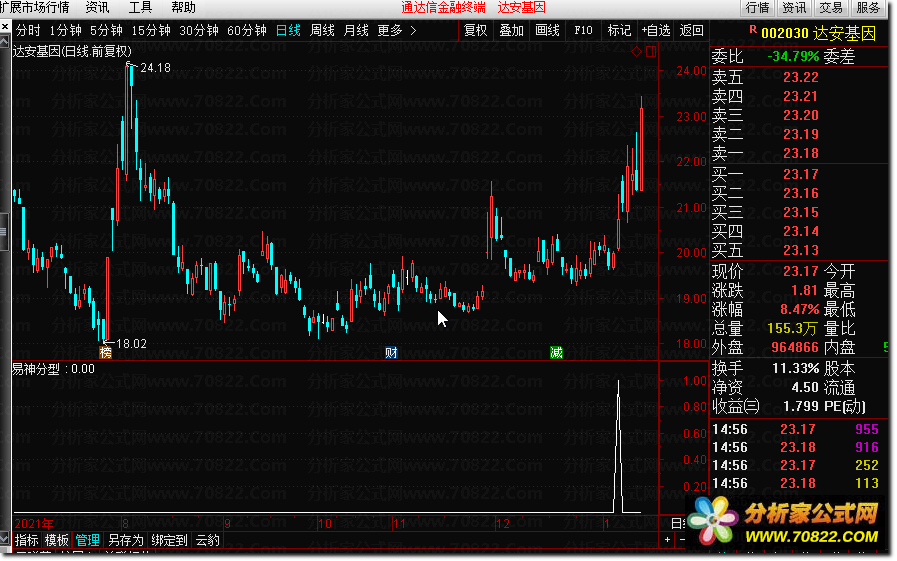Image resolution: width=897 pixels, height=561 pixels.
Task: Open F10 company information
Action: pos(584,30)
